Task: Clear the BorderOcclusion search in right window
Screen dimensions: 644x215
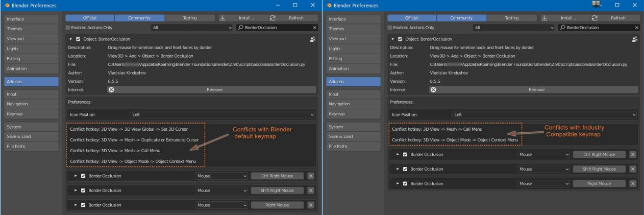Action: tap(636, 28)
